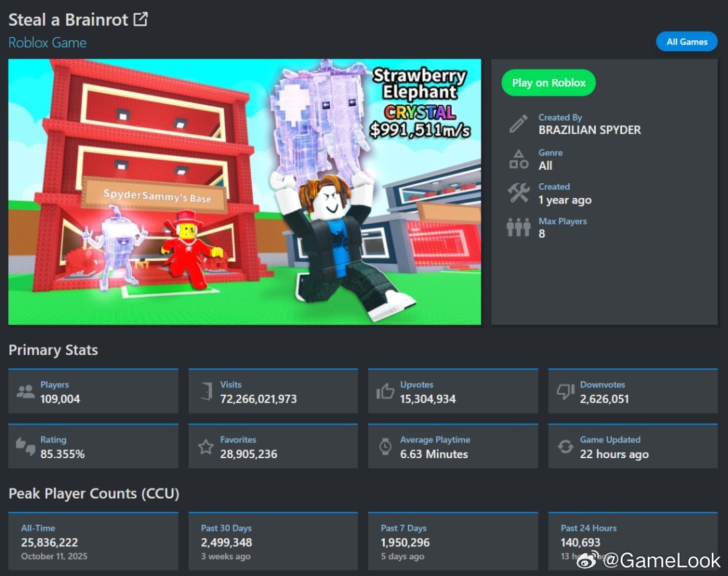Click the refresh icon in Game Updated card
The width and height of the screenshot is (728, 576).
click(566, 447)
